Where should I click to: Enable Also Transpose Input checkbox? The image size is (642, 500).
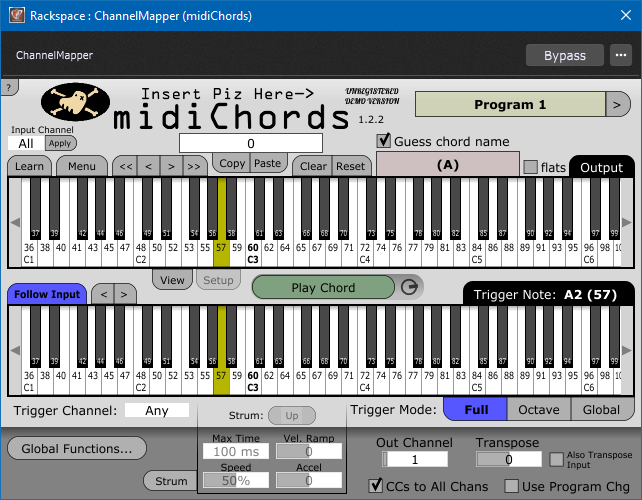pos(556,459)
